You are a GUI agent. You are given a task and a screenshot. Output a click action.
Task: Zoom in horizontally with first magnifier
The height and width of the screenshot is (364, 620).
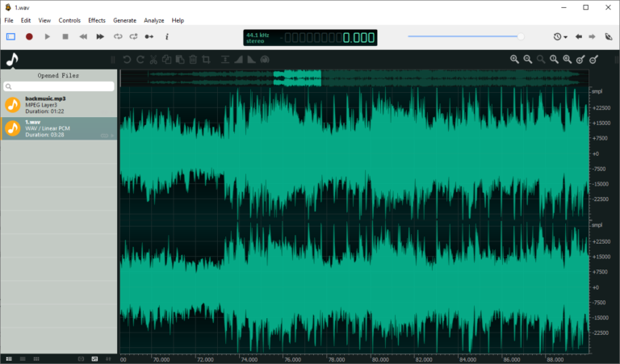click(514, 59)
